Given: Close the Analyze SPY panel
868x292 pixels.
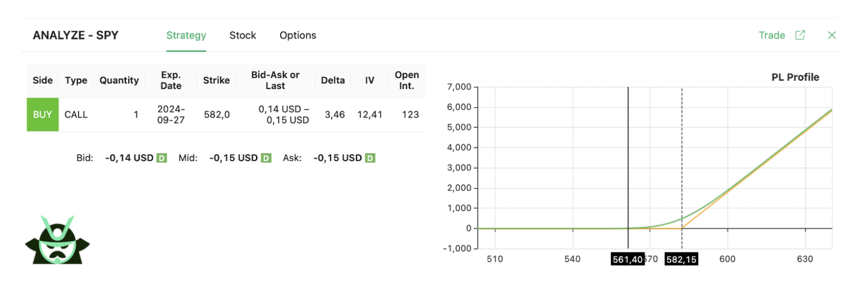Looking at the screenshot, I should click(x=831, y=35).
